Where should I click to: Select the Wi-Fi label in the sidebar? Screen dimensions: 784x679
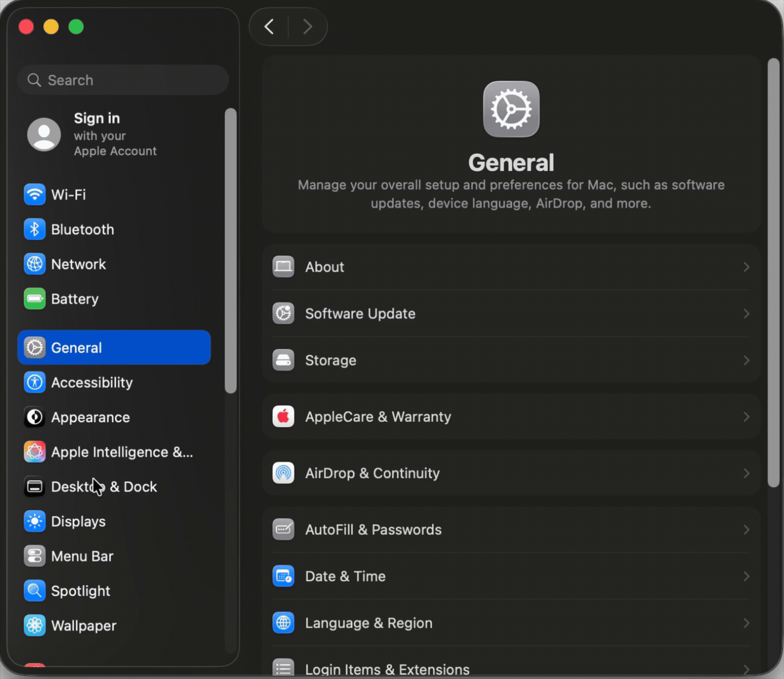pos(68,194)
